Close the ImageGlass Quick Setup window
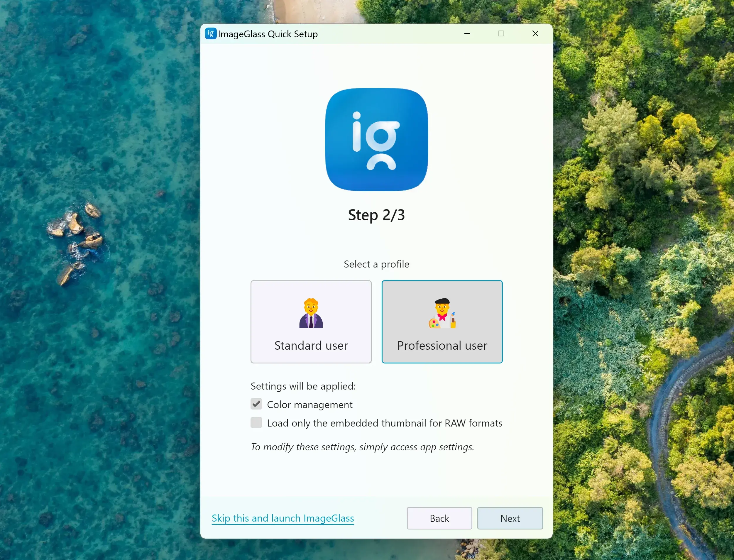 pos(535,34)
